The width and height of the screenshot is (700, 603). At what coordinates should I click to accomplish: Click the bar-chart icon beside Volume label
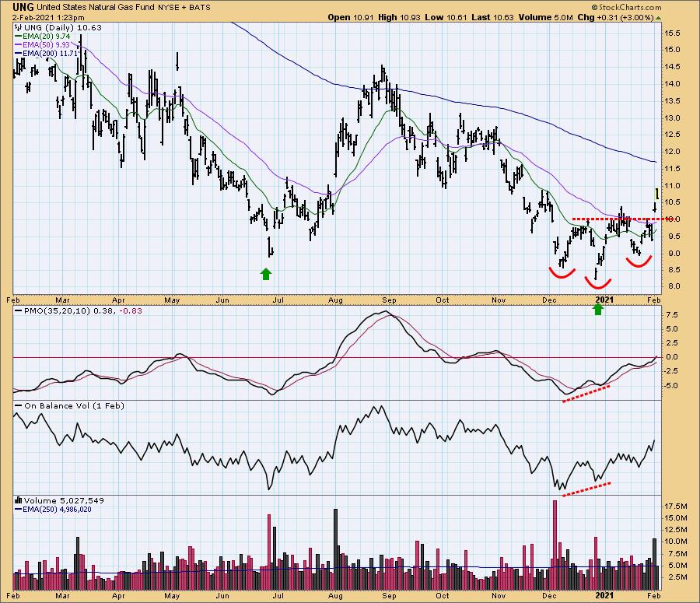pos(19,501)
